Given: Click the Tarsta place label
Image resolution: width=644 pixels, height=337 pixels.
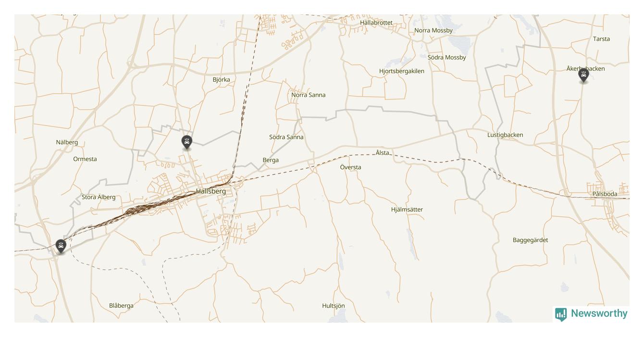Looking at the screenshot, I should pyautogui.click(x=601, y=39).
